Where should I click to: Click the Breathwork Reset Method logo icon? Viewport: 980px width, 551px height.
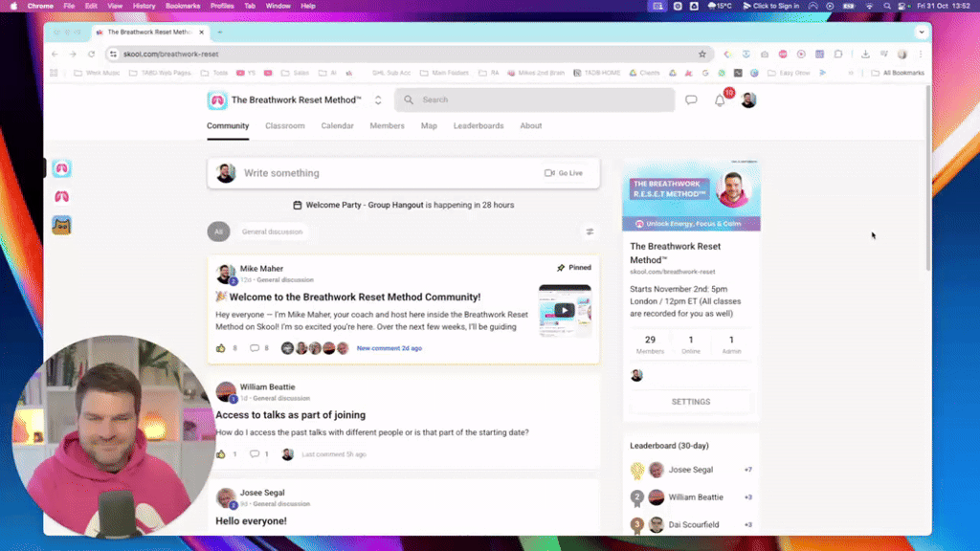click(217, 99)
